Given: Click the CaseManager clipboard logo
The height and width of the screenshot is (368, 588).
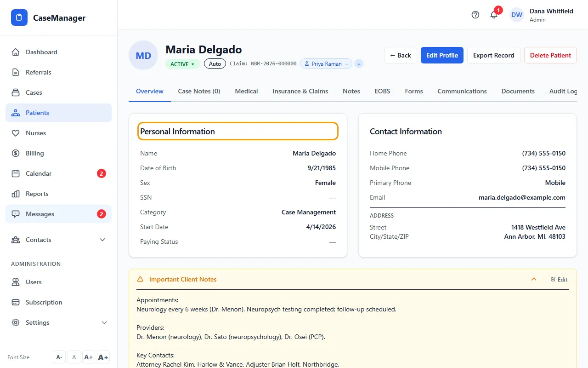Looking at the screenshot, I should click(x=19, y=18).
